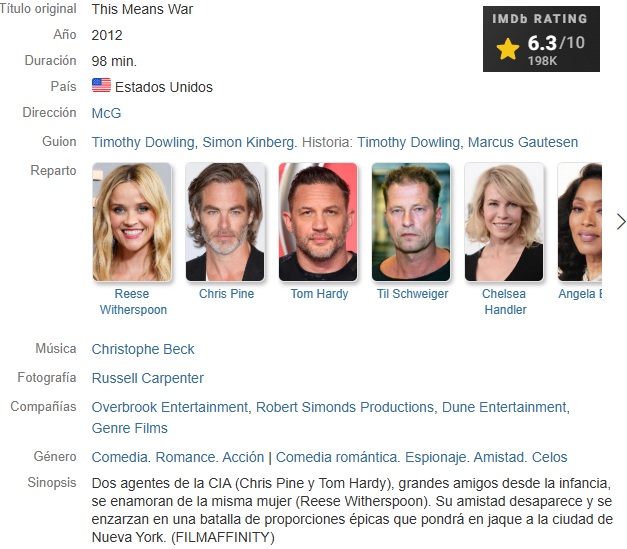Open Reese Witherspoon's photo
Screen dimensions: 627x549
pyautogui.click(x=132, y=222)
